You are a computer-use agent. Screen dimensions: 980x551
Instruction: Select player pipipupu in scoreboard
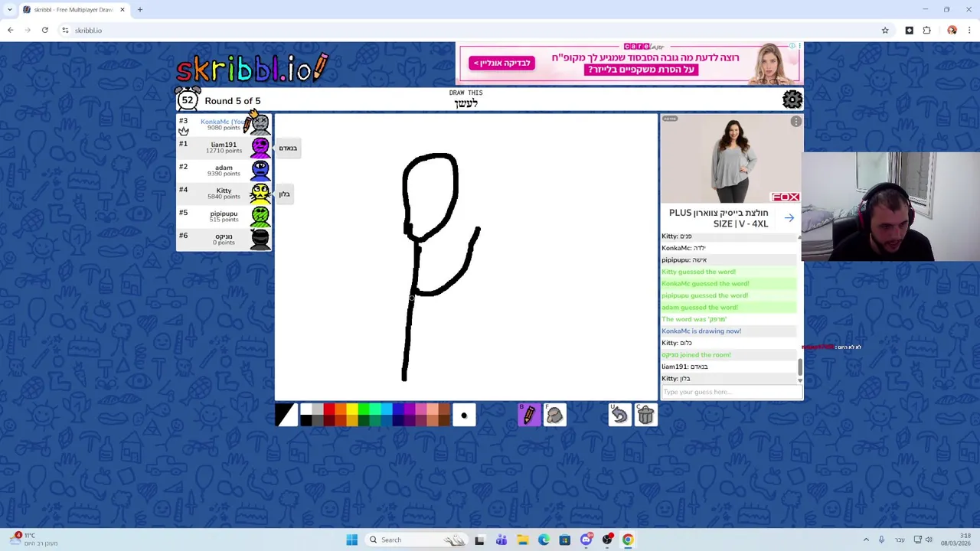pyautogui.click(x=224, y=216)
